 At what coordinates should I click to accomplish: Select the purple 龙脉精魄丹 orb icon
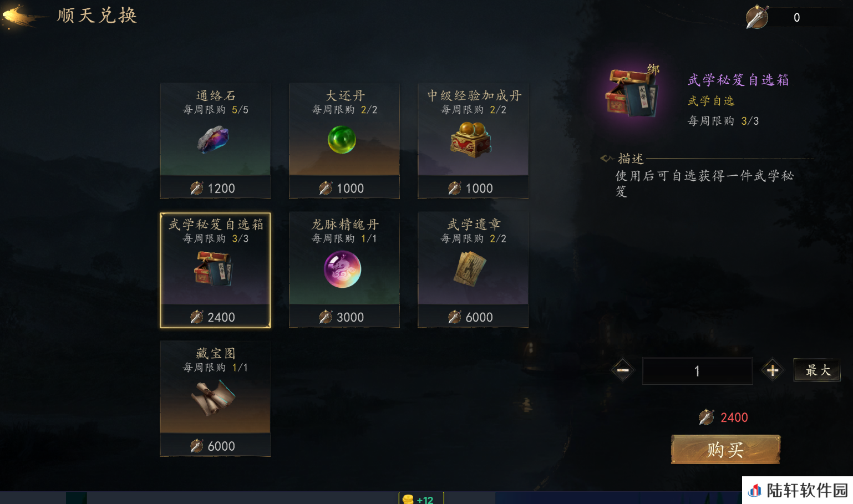pos(342,269)
